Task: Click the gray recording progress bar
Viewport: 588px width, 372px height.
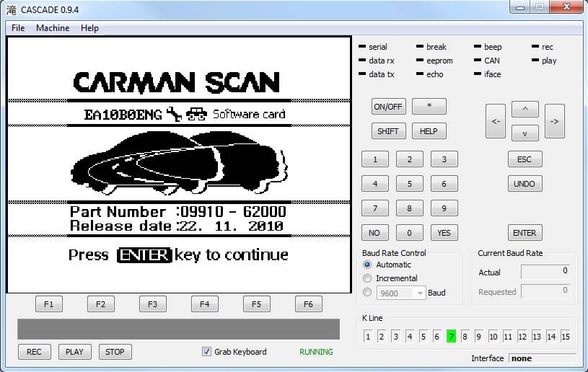Action: (178, 329)
